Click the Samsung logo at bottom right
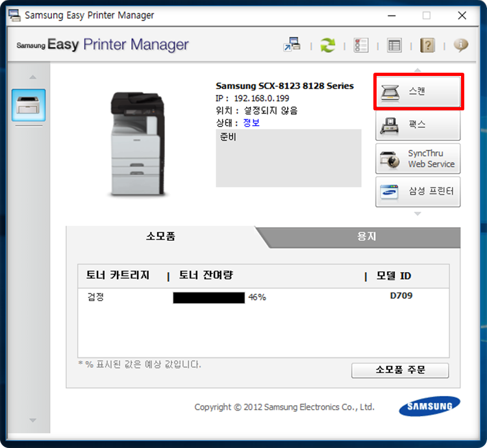The width and height of the screenshot is (487, 448). 430,406
